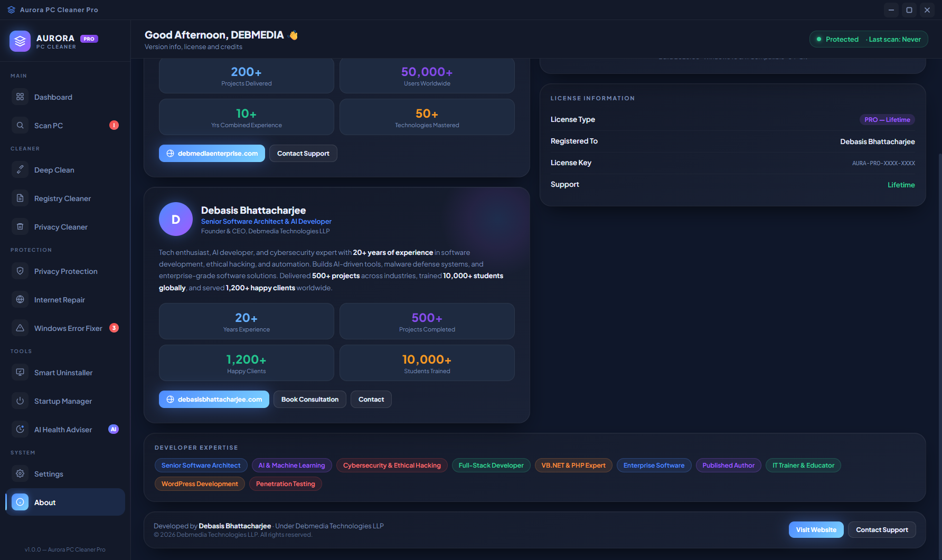The image size is (942, 560).
Task: Click the D avatar of Debasis Bhattacharjee
Action: coord(176,219)
